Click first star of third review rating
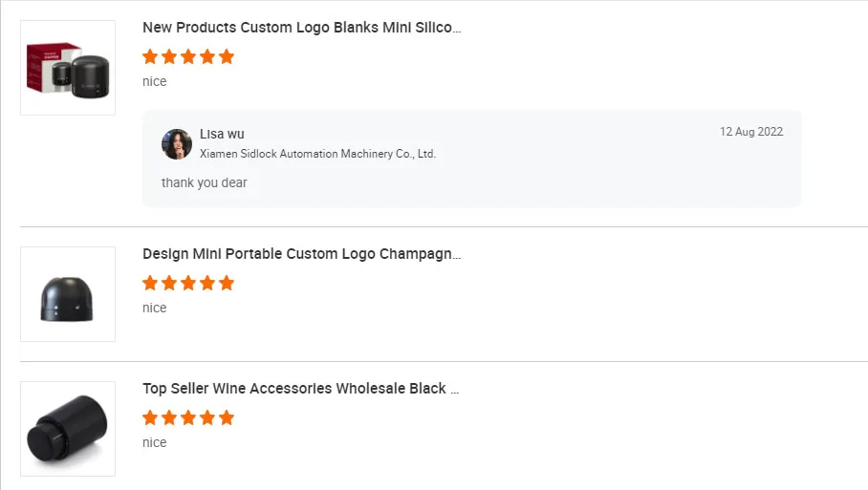Viewport: 868px width, 490px height. [150, 417]
